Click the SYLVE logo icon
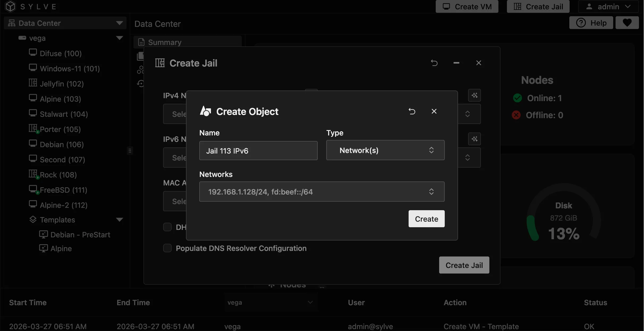The width and height of the screenshot is (644, 331). 11,6
